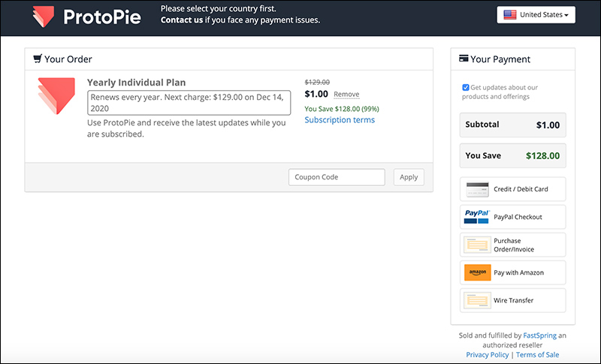Click the green You Save $128.00 (99%) text
The width and height of the screenshot is (601, 364).
342,109
